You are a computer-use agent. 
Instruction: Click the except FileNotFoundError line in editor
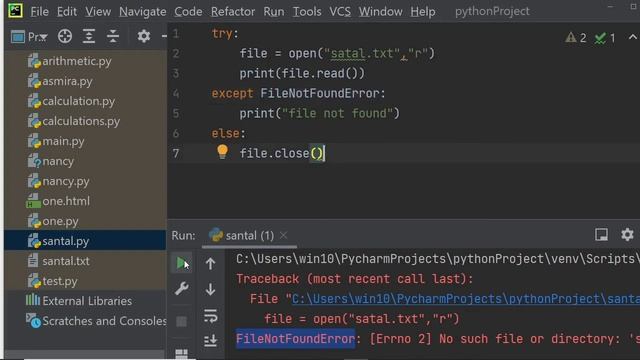(x=298, y=93)
